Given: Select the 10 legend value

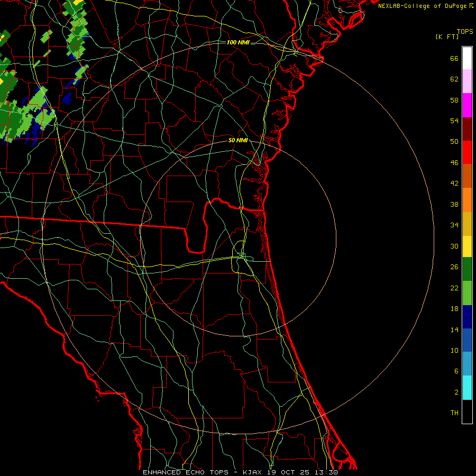Looking at the screenshot, I should click(454, 351).
